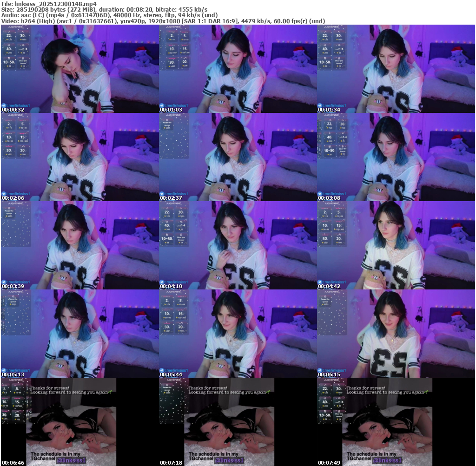Select the thumbnail at 00:03:08
The image size is (476, 466).
pos(396,157)
